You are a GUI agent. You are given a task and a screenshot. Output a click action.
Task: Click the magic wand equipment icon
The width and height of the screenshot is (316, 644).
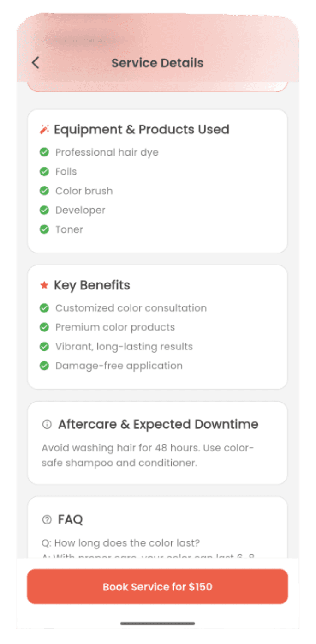[x=44, y=130]
